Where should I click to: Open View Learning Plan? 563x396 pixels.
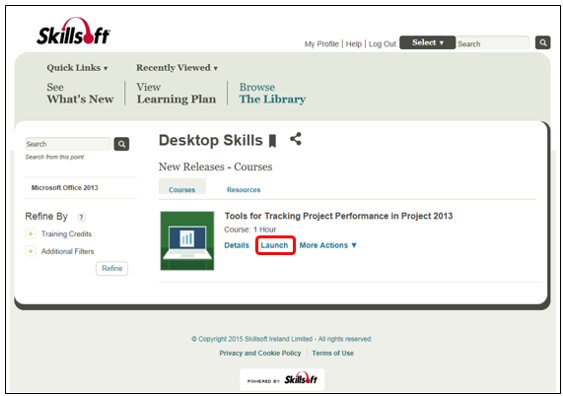[176, 93]
